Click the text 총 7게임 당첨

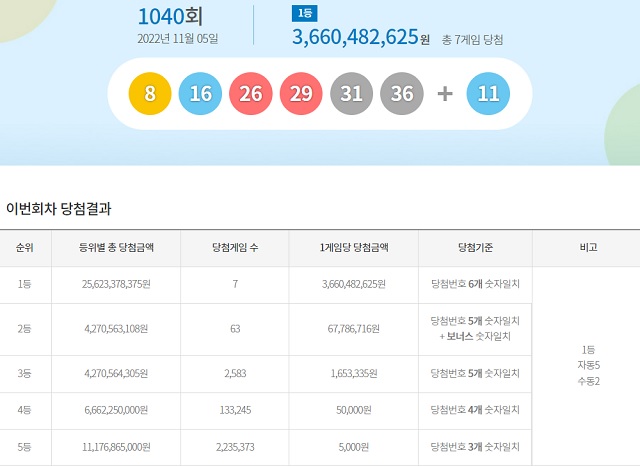pos(472,40)
